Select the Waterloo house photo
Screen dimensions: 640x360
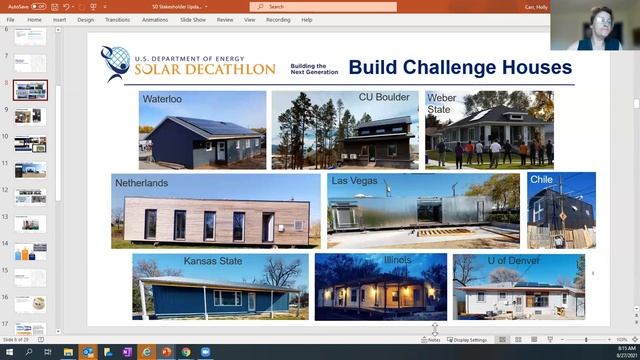point(202,130)
